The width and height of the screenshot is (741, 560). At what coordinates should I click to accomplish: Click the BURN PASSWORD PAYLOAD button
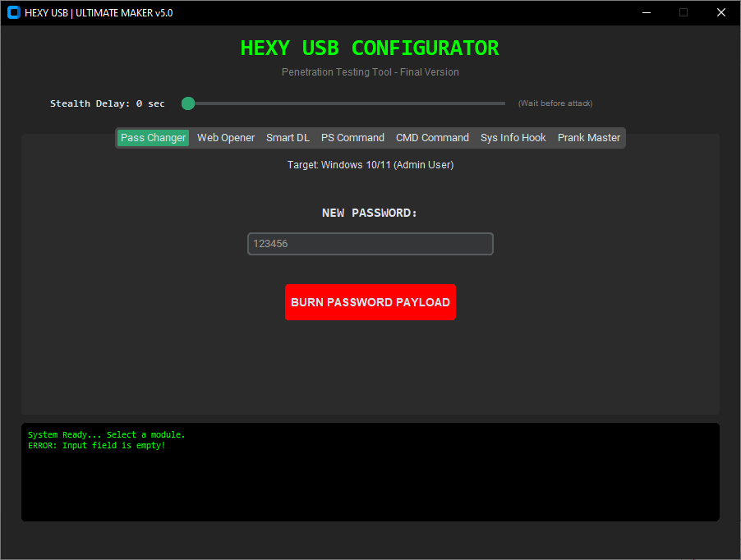tap(370, 302)
